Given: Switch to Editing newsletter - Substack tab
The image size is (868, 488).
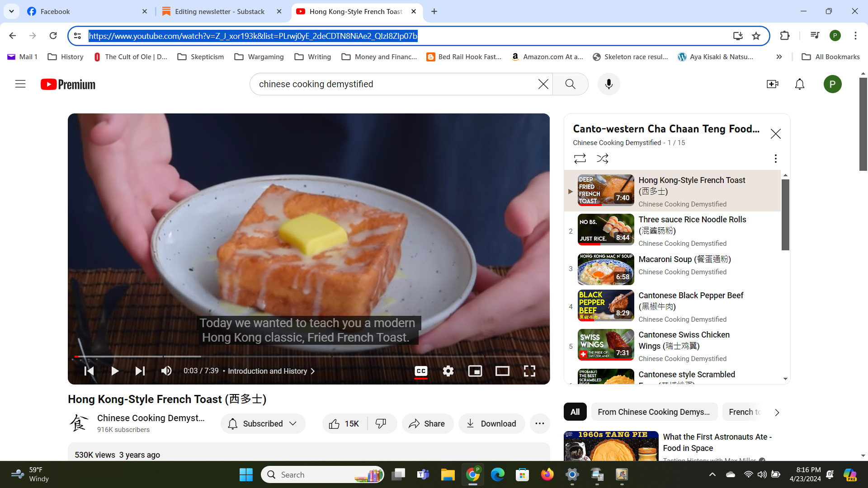Looking at the screenshot, I should coord(222,11).
